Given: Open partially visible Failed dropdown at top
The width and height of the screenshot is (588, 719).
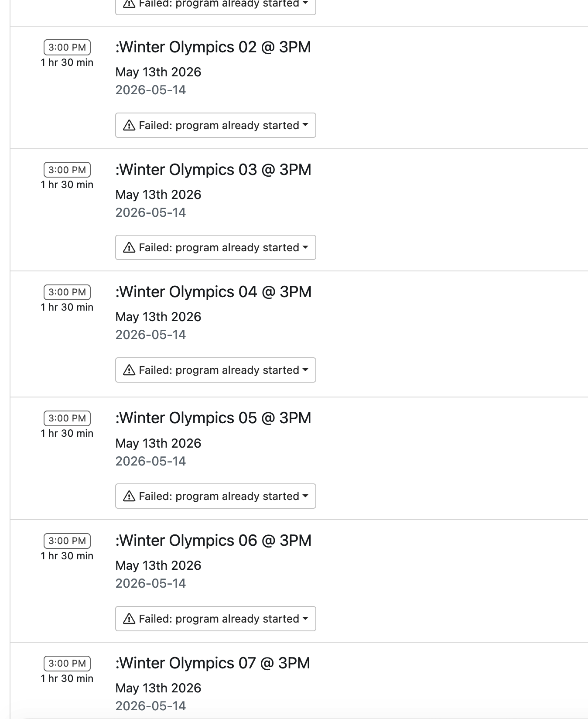Looking at the screenshot, I should pos(215,6).
